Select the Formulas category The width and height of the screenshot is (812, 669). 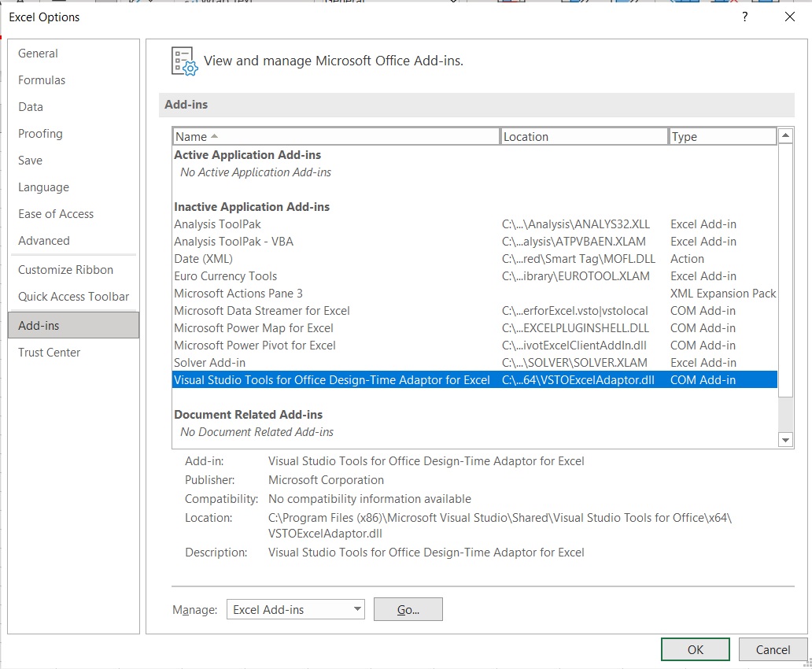(x=42, y=79)
